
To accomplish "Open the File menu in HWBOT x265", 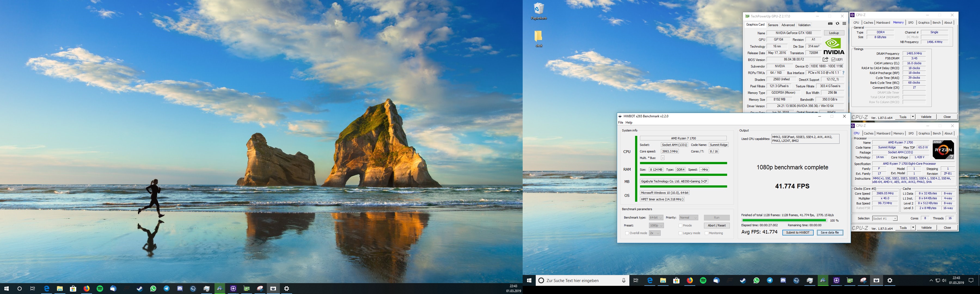I will coord(620,122).
